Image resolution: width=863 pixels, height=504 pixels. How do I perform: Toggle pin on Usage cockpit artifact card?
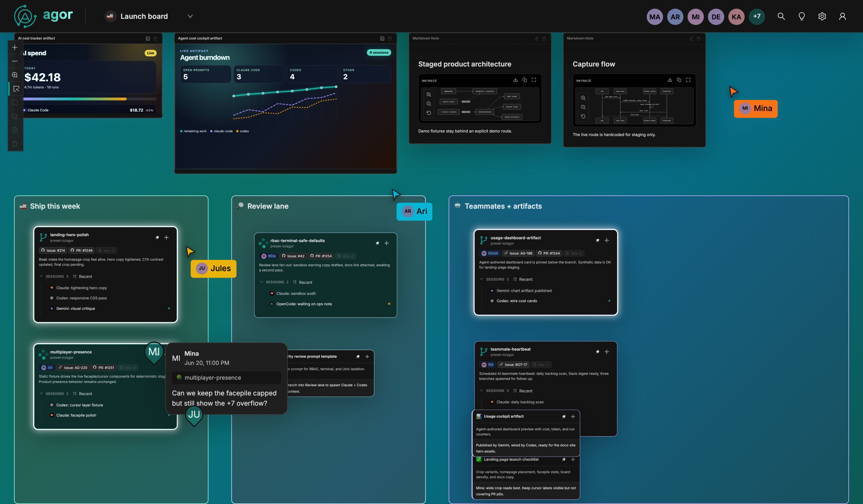(564, 417)
